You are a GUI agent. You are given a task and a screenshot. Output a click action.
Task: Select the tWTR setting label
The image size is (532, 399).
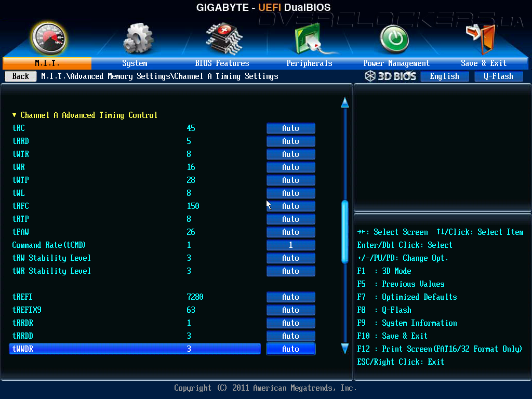[20, 154]
